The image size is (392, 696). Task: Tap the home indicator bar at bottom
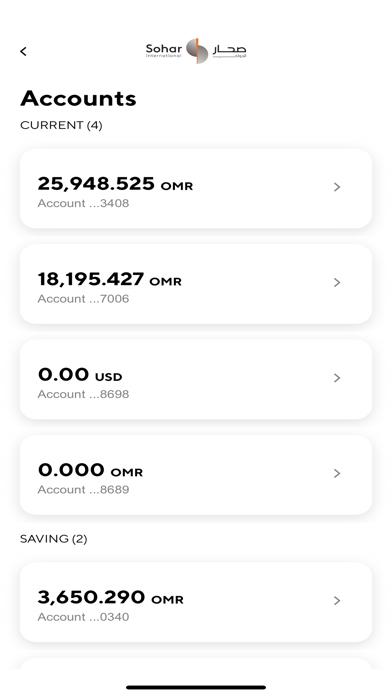pos(196,688)
